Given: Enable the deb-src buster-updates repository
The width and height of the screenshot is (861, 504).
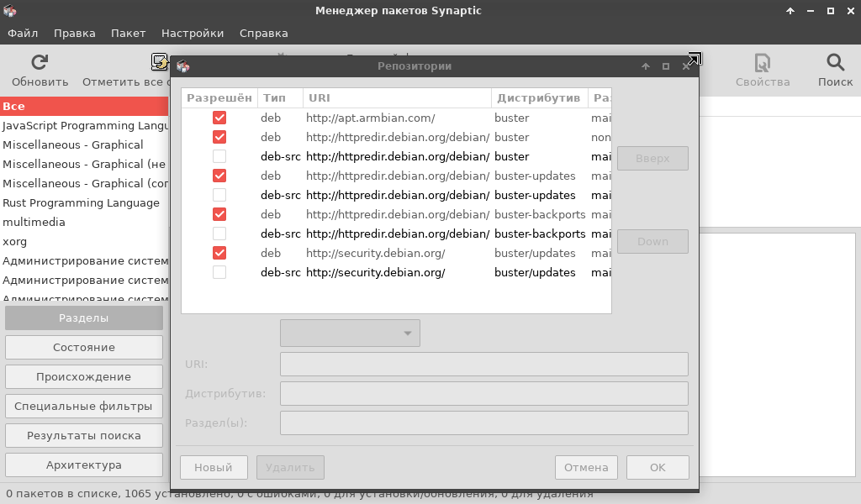Looking at the screenshot, I should (219, 195).
